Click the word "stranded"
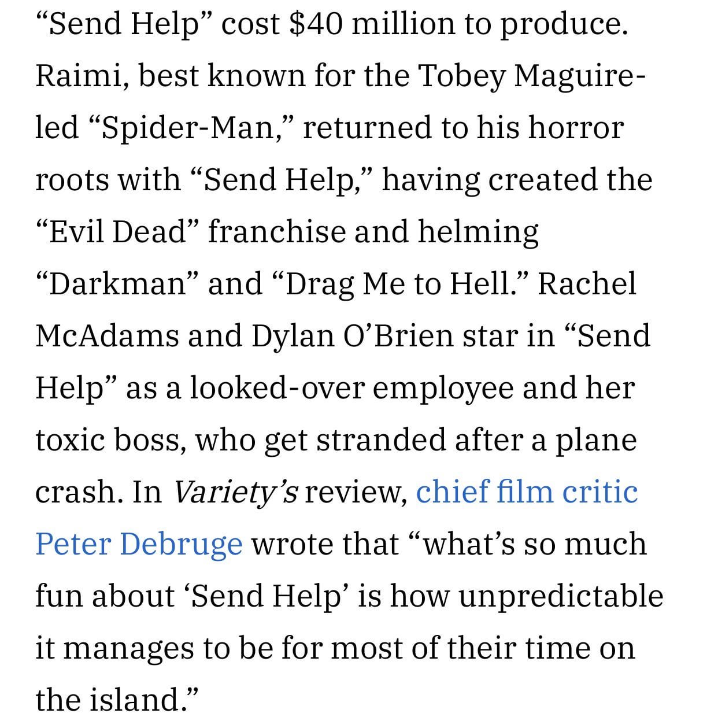 pos(380,440)
